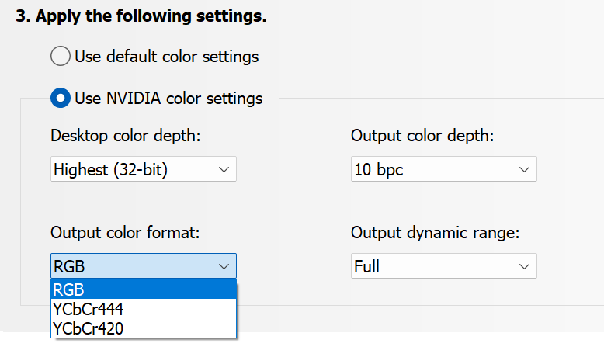The width and height of the screenshot is (604, 364).
Task: Click the "Use default color settings" label text
Action: coord(167,57)
